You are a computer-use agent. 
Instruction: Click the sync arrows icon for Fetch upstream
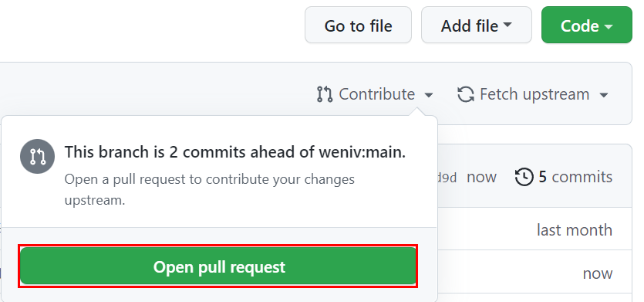(466, 94)
